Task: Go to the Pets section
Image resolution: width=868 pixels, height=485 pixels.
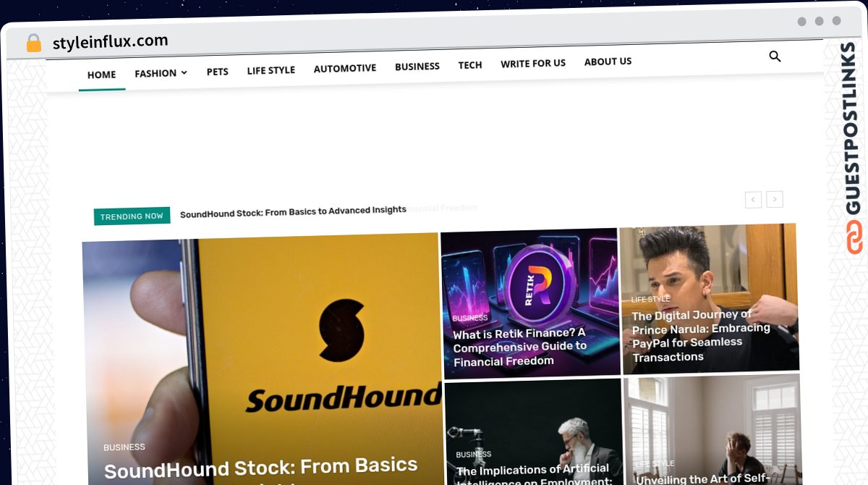Action: click(x=217, y=72)
